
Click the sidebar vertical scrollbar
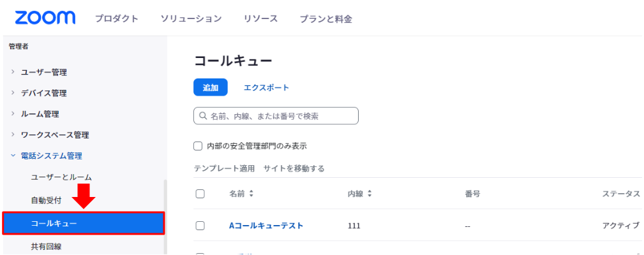[x=165, y=217]
